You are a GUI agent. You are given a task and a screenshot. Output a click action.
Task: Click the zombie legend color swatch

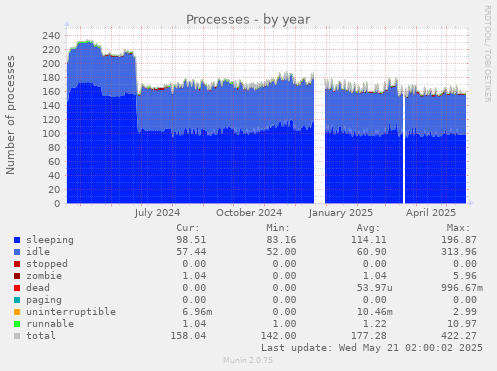point(17,276)
